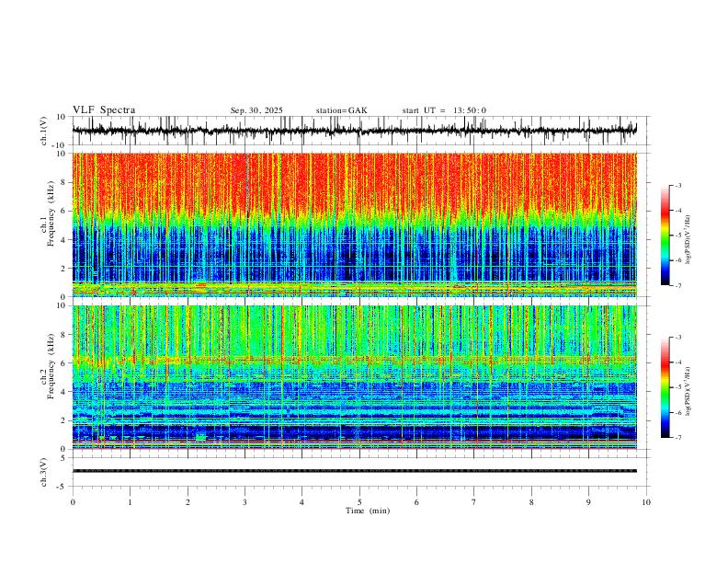Click the ch.1 spectrogram panel

coord(354,224)
